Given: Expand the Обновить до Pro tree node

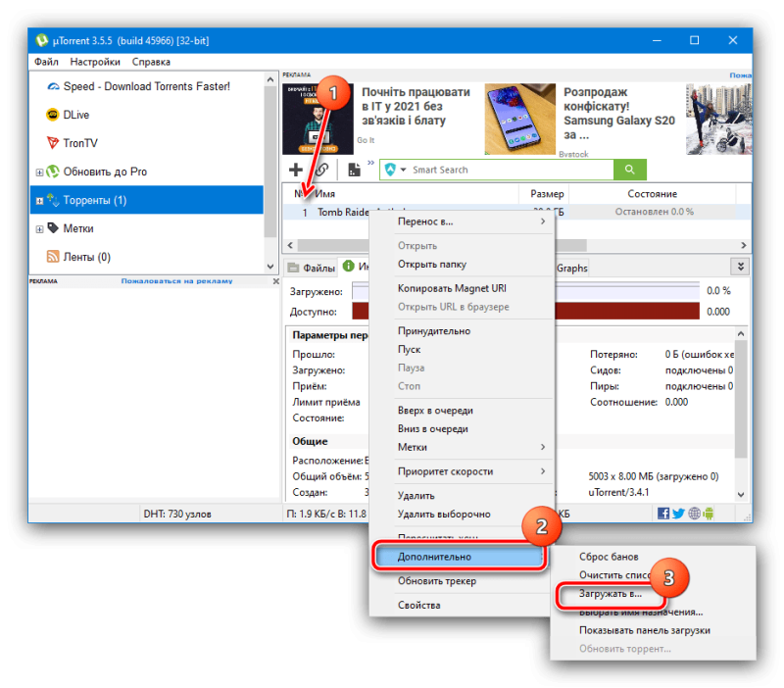Looking at the screenshot, I should [39, 172].
